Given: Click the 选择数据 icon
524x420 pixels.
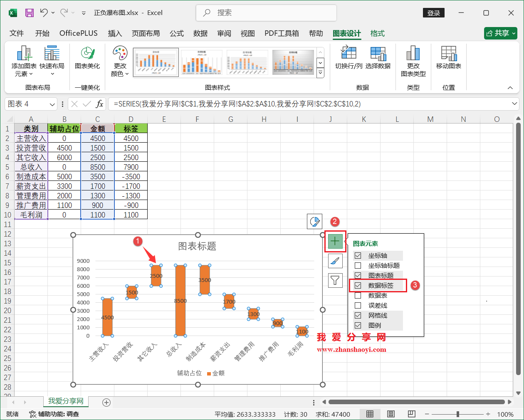Looking at the screenshot, I should (x=378, y=58).
